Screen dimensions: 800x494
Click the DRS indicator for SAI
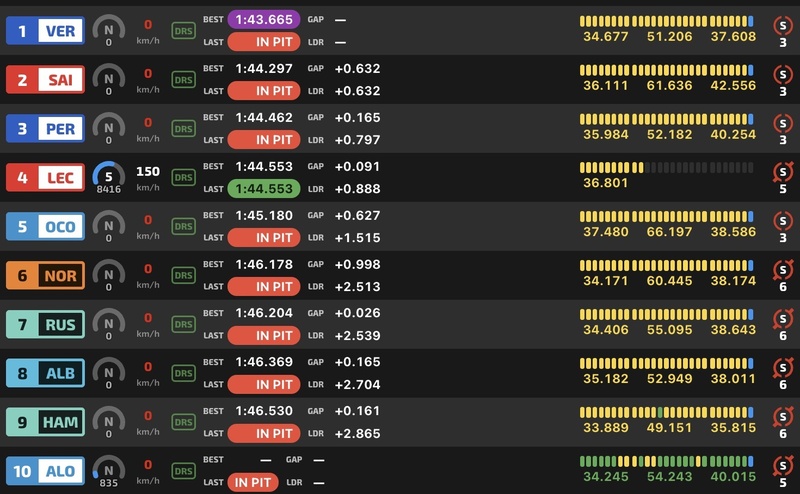pos(183,80)
